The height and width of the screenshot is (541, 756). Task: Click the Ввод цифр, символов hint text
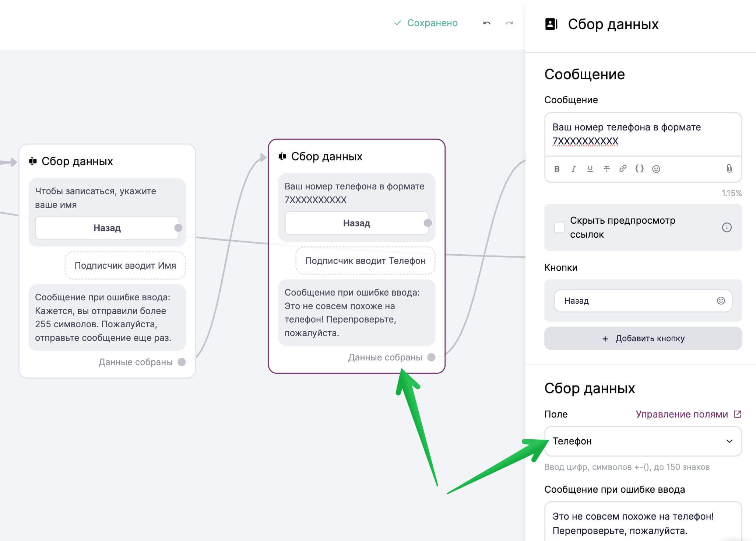[x=627, y=467]
